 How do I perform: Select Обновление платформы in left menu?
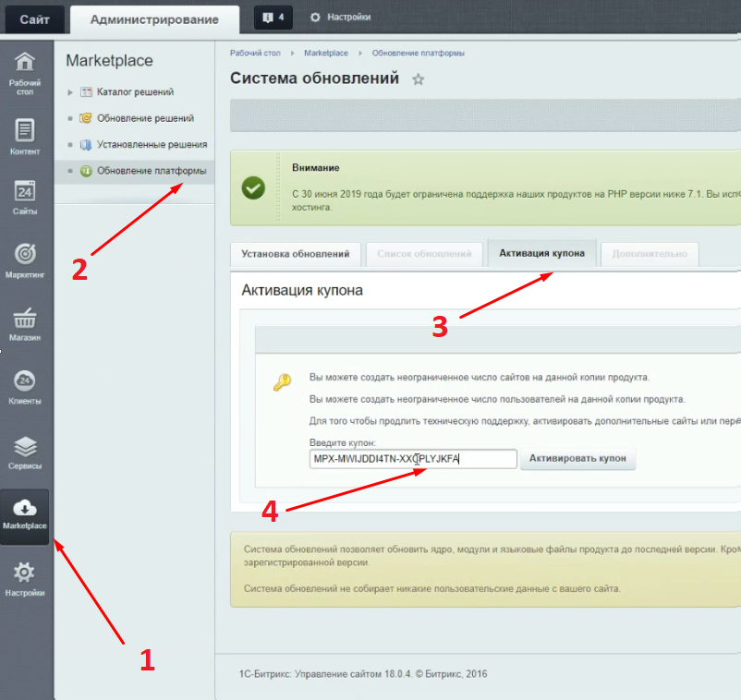pos(152,171)
